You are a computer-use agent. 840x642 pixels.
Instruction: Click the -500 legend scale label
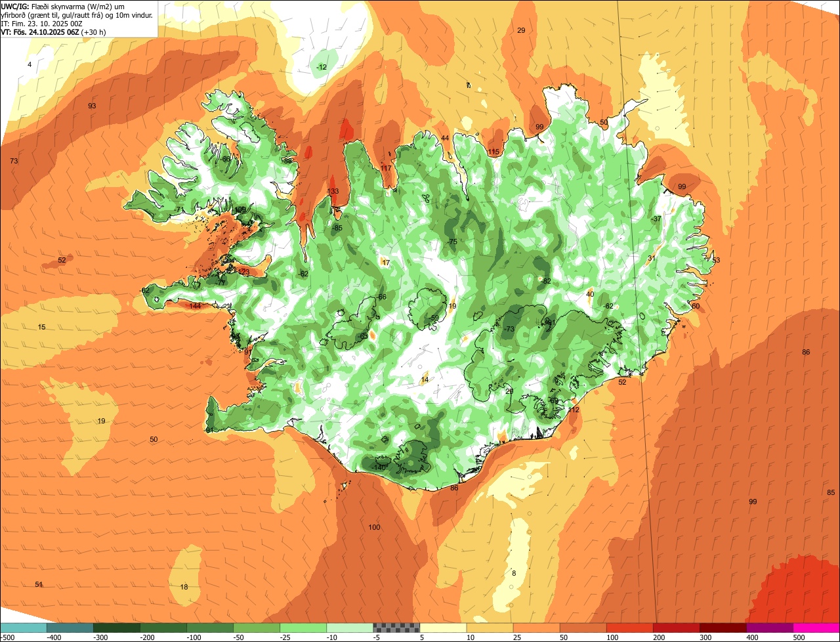[x=7, y=637]
